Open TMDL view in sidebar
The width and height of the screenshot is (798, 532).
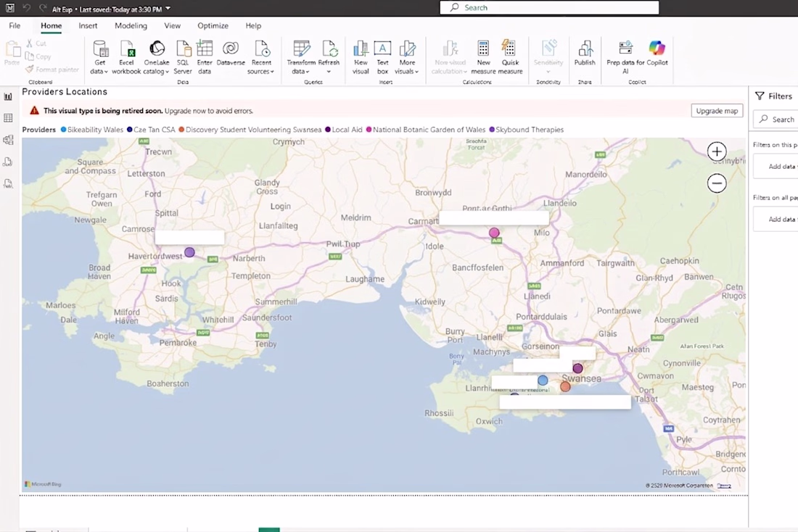click(8, 183)
